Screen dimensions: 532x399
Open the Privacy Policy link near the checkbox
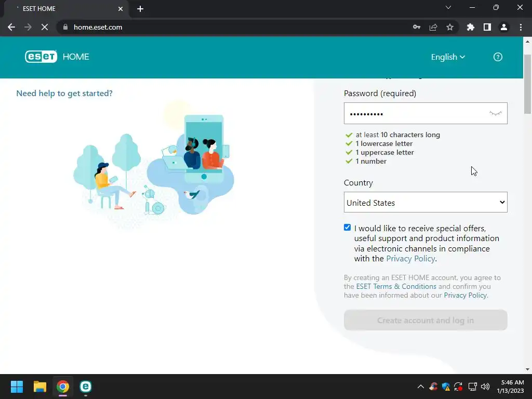pos(410,259)
